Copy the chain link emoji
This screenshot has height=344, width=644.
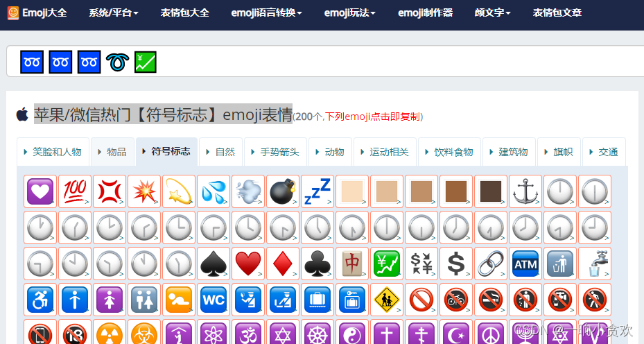[x=490, y=264]
